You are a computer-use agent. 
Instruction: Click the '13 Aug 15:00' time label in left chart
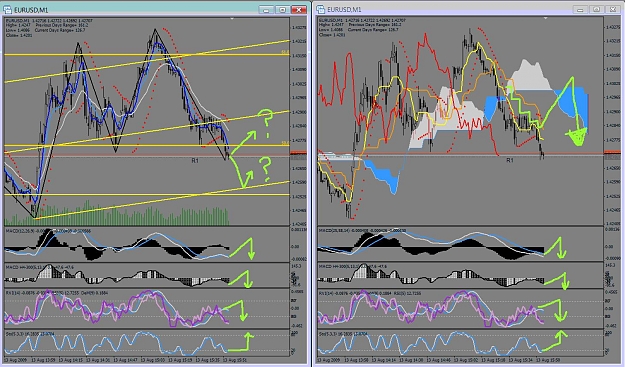pos(153,360)
